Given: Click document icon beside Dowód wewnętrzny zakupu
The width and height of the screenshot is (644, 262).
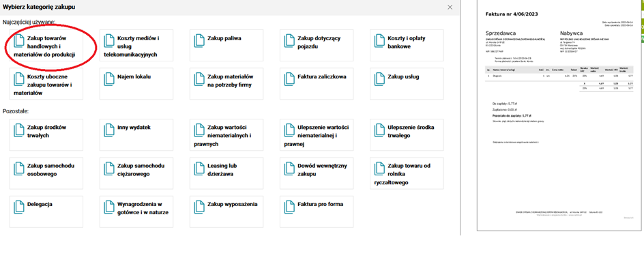Looking at the screenshot, I should point(290,168).
